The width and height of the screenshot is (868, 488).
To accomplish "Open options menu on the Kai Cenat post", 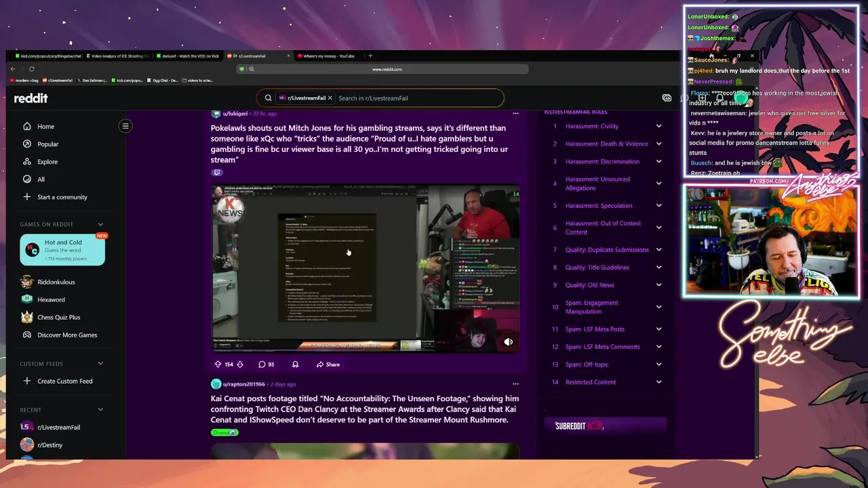I will pyautogui.click(x=515, y=384).
